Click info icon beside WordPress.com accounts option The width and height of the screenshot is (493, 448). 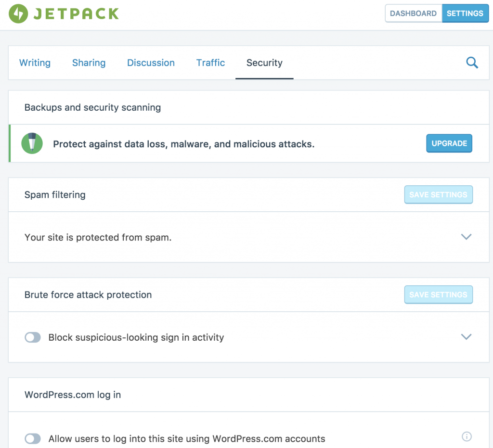click(466, 437)
